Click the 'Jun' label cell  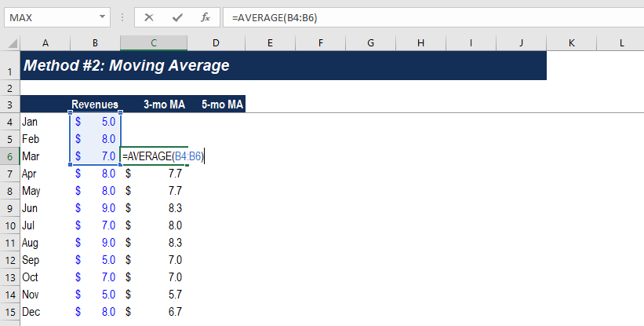(45, 208)
